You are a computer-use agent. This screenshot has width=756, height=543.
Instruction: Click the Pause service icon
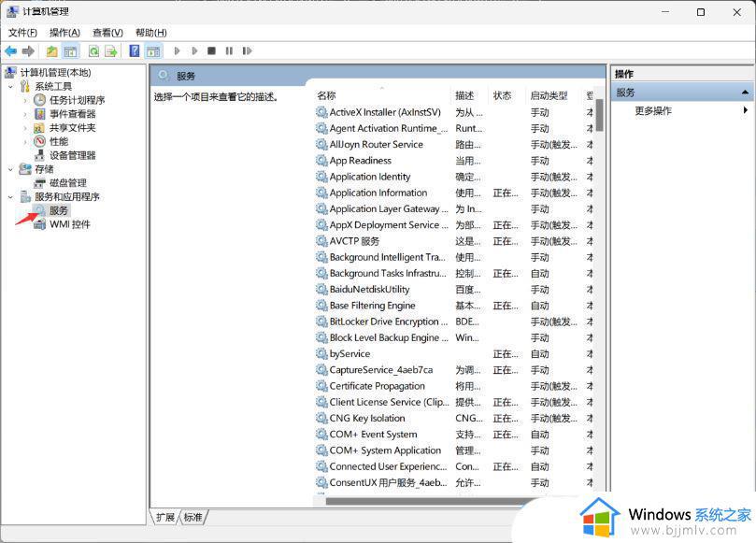click(x=229, y=50)
